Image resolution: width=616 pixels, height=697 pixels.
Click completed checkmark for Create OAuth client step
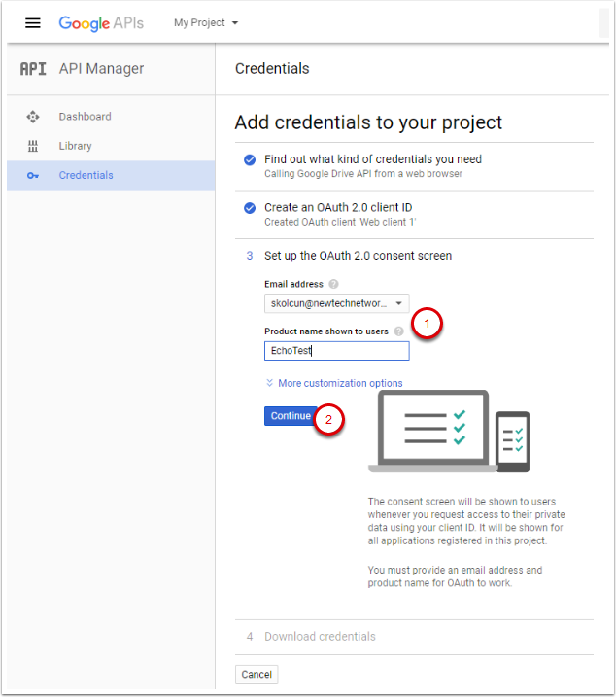point(250,208)
